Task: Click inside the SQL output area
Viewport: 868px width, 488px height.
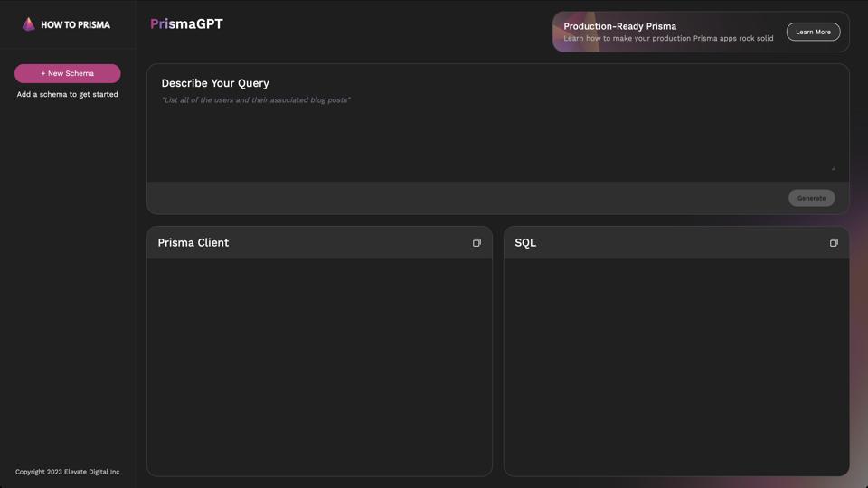Action: pyautogui.click(x=675, y=366)
